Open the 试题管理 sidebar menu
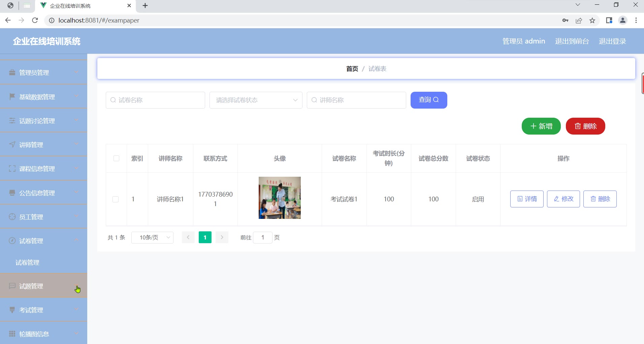This screenshot has height=344, width=644. click(x=43, y=286)
